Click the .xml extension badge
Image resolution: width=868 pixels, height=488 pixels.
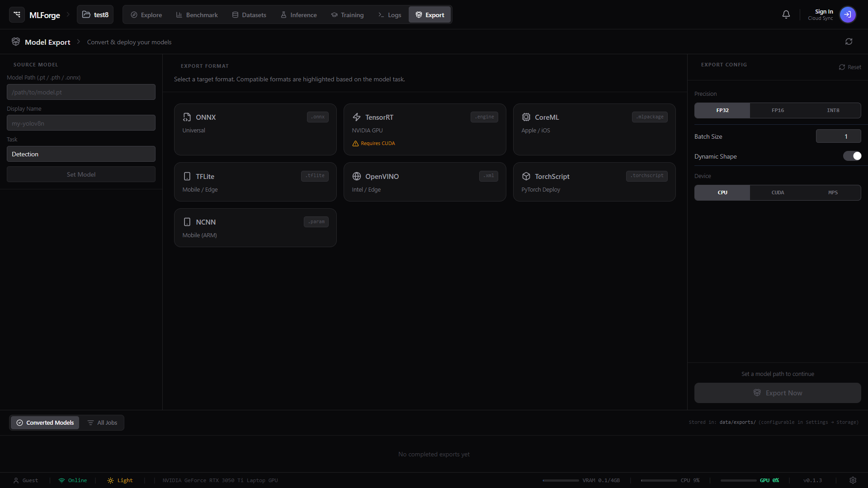coord(489,176)
